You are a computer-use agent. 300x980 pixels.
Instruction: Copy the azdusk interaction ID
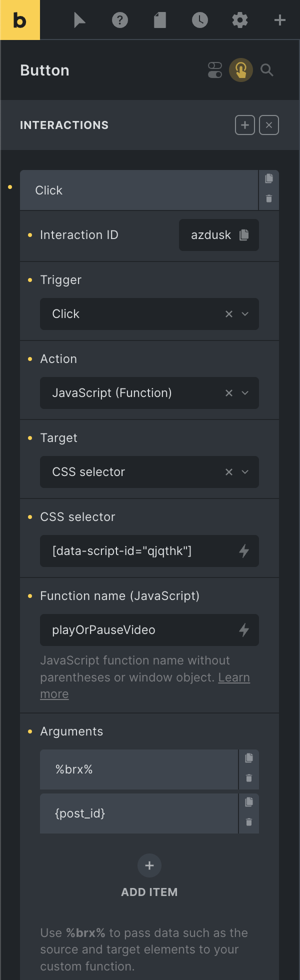click(x=244, y=235)
